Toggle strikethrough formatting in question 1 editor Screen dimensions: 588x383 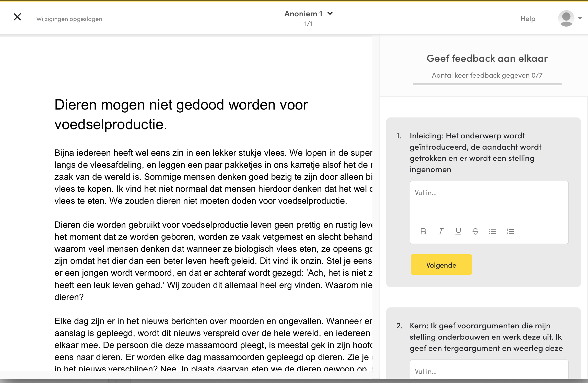pos(475,231)
